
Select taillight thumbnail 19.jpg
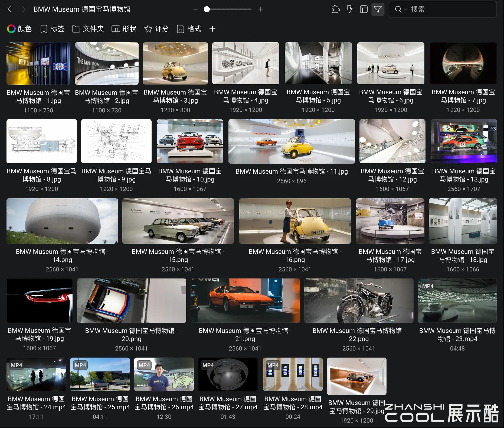point(40,300)
